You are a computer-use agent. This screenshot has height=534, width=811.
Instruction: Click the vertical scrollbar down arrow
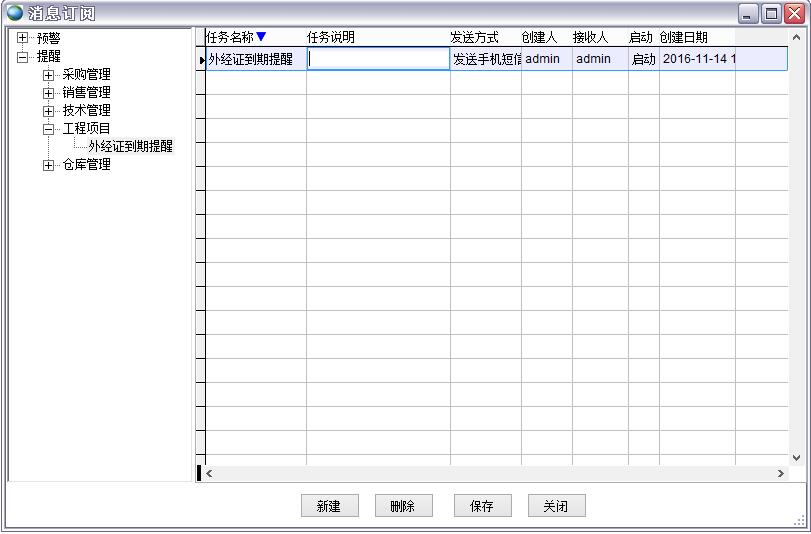click(795, 457)
